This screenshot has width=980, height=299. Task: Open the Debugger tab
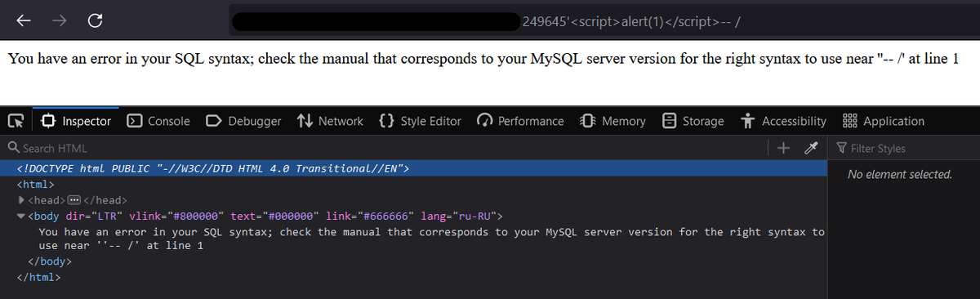tap(243, 121)
